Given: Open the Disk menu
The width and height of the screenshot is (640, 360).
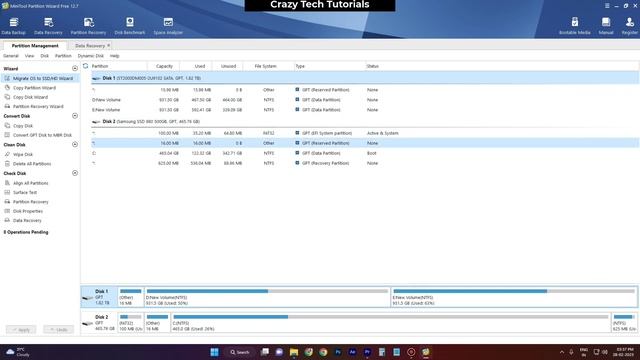Looking at the screenshot, I should pyautogui.click(x=44, y=56).
